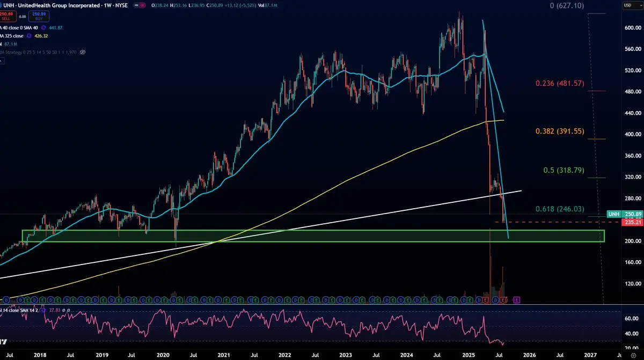Viewport: 644px width, 360px height.
Task: Collapse the indicator legend with the chevron
Action: point(3,61)
